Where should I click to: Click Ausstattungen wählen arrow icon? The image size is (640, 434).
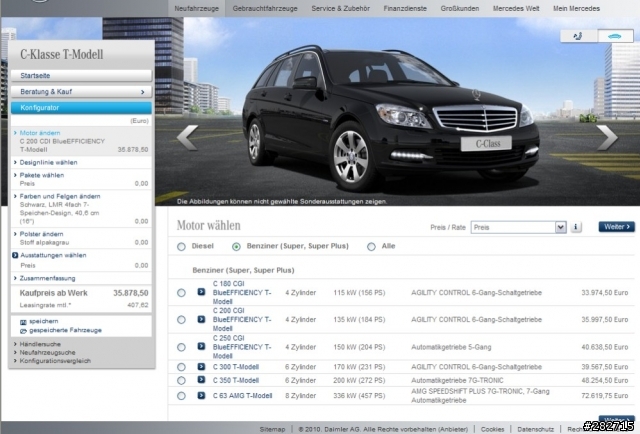pos(15,255)
